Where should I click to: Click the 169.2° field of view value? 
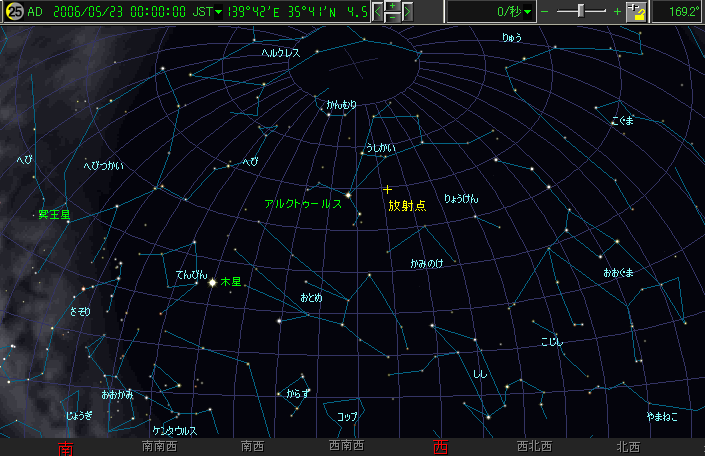point(679,12)
